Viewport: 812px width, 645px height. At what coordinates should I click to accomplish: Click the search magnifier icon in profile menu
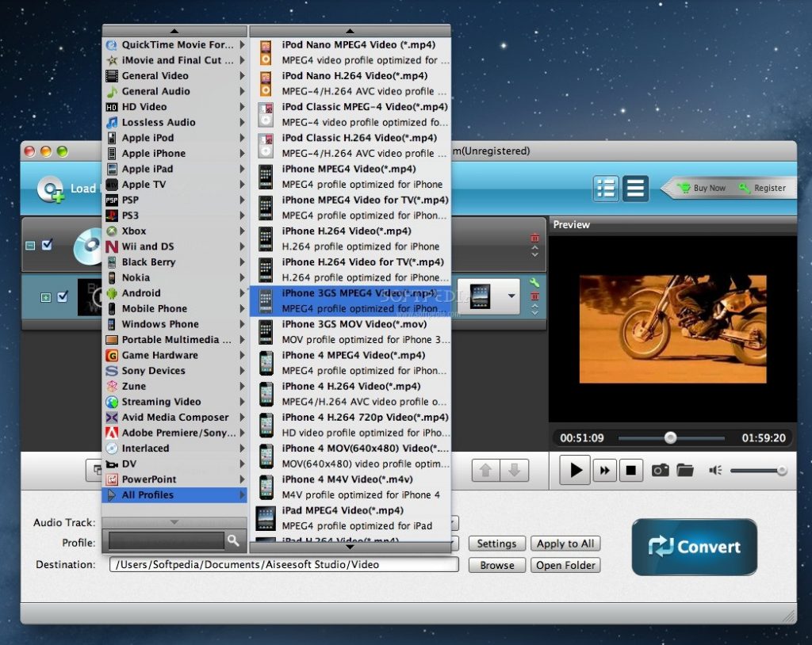[x=233, y=540]
